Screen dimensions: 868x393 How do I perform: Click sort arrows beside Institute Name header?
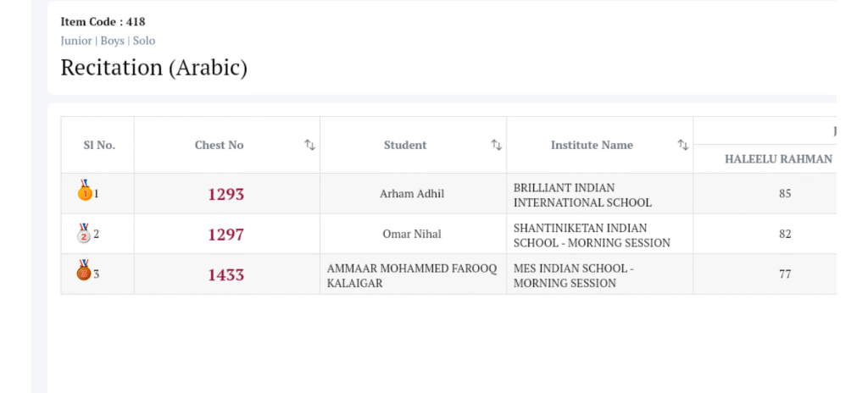tap(682, 145)
